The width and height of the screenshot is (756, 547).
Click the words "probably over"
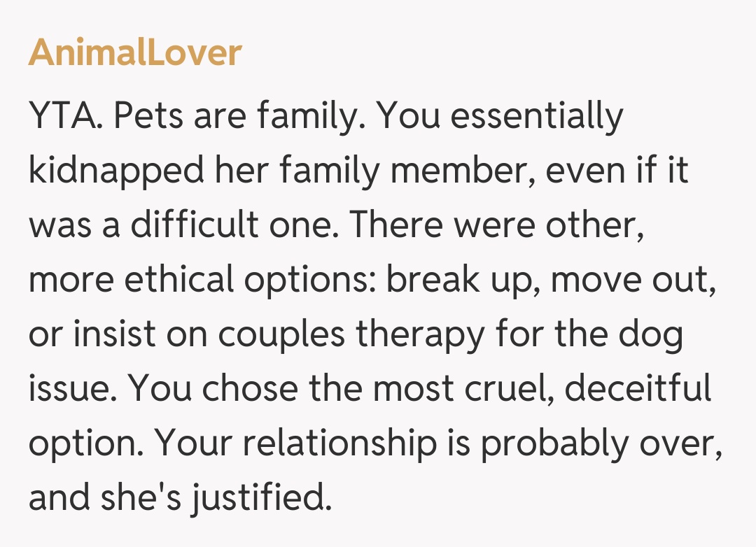tap(586, 442)
